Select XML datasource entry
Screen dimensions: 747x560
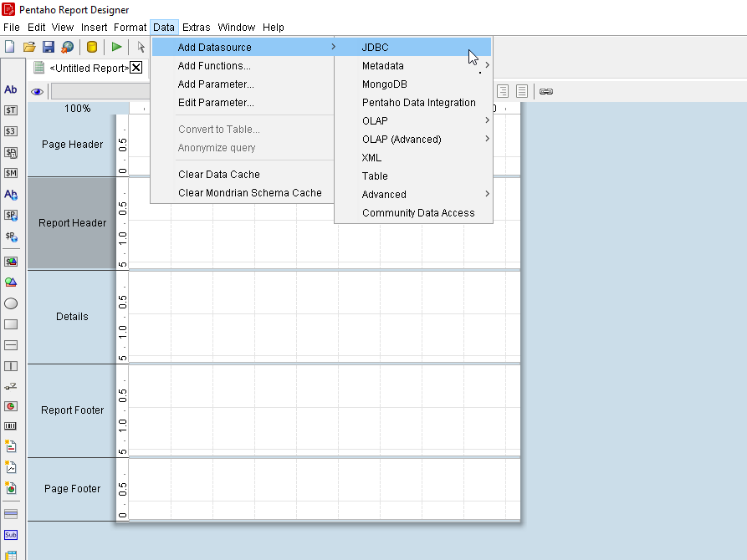(x=413, y=158)
